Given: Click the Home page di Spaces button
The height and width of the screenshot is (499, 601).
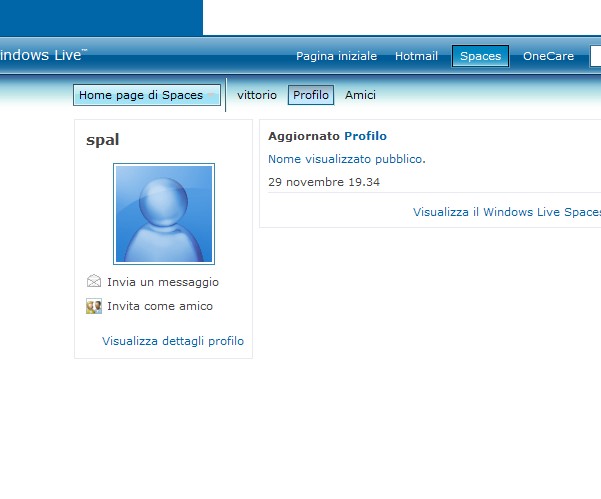Looking at the screenshot, I should (x=147, y=95).
